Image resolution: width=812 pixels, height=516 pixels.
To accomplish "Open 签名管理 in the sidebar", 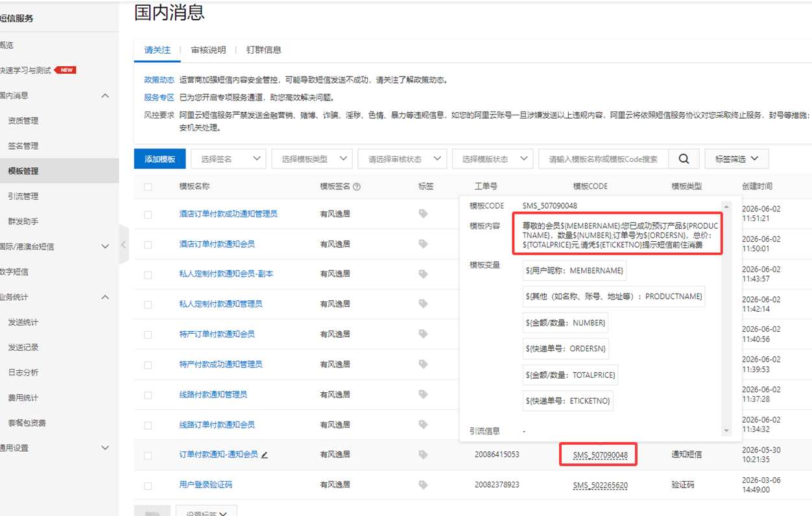I will coord(23,146).
